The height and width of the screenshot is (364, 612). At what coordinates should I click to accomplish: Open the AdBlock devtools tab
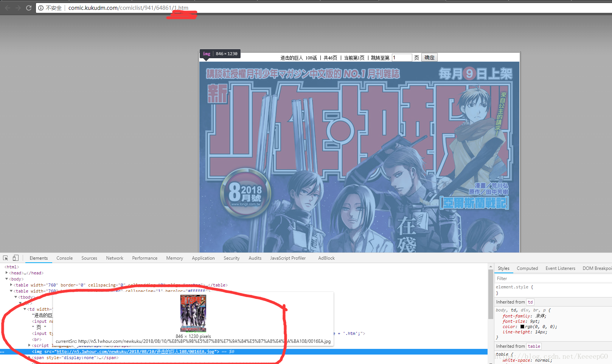[326, 258]
